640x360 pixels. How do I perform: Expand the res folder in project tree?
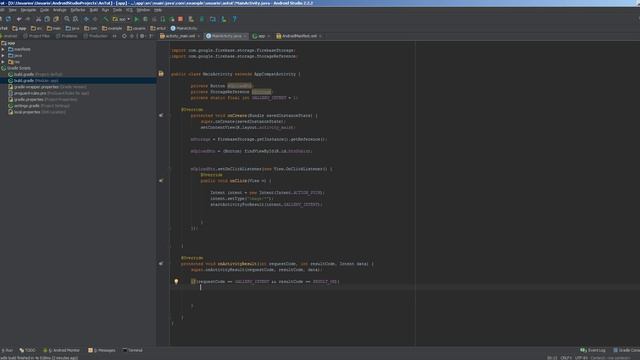[3, 62]
